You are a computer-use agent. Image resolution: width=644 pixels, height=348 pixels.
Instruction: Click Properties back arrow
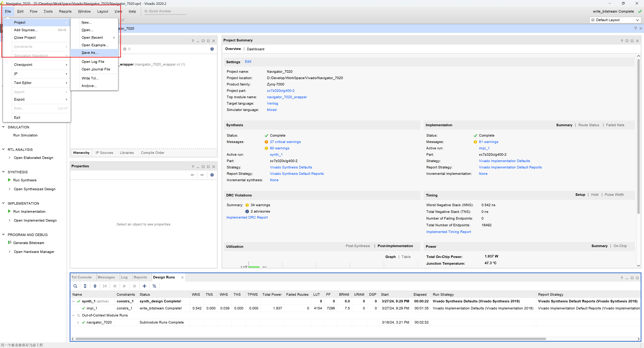(x=192, y=175)
